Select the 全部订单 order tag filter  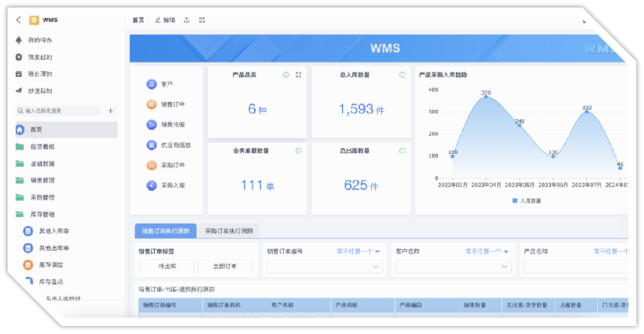coord(225,266)
